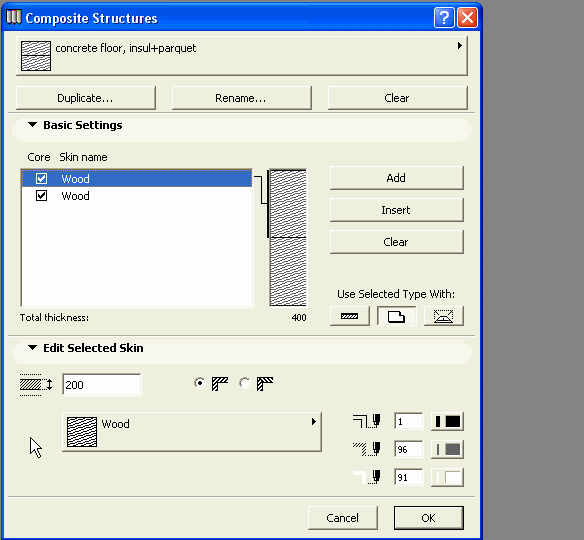Viewport: 584px width, 540px height.
Task: Click the contour line pen icon
Action: [367, 422]
